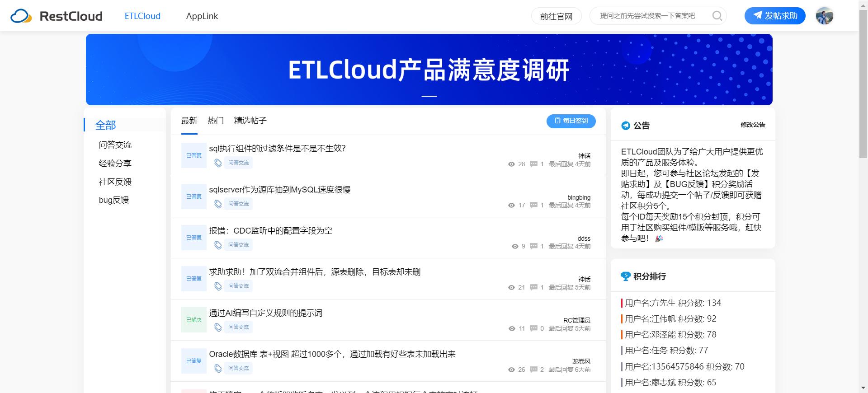The image size is (868, 393).
Task: Click comment icon of Oracle数据库 post
Action: pyautogui.click(x=533, y=370)
